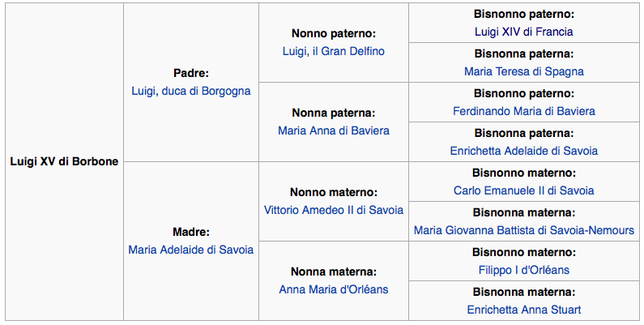
Task: Select the Luigi XV di Borbone cell
Action: 64,161
